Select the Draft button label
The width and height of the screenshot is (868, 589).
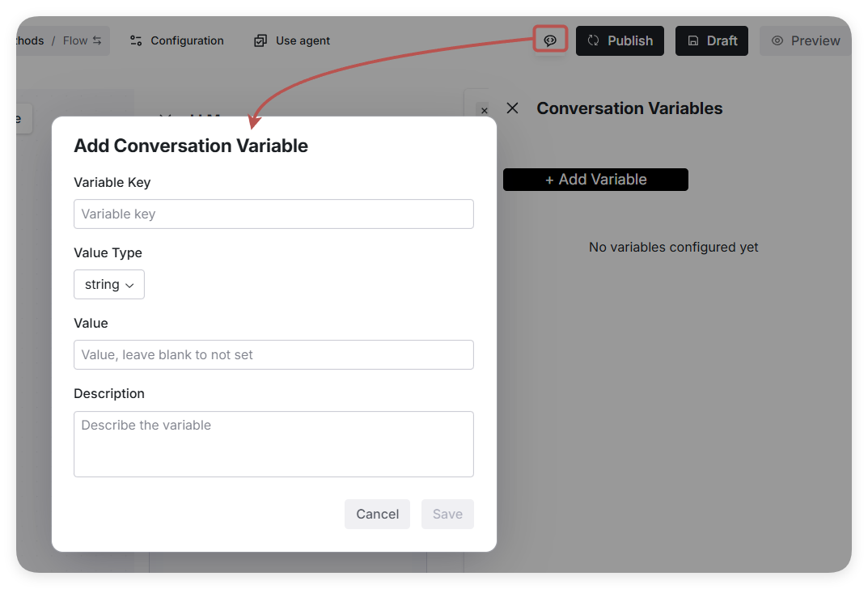pos(722,40)
